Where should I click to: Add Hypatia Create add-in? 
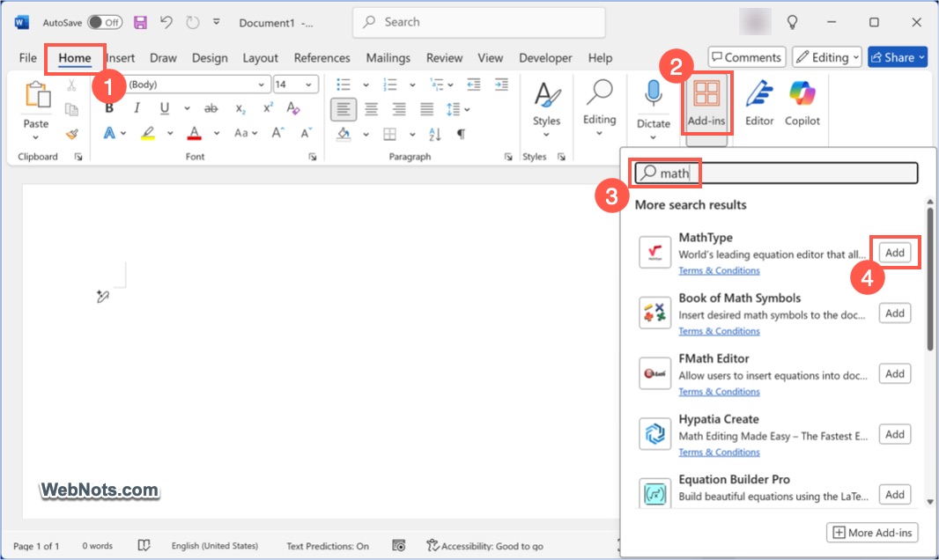895,434
